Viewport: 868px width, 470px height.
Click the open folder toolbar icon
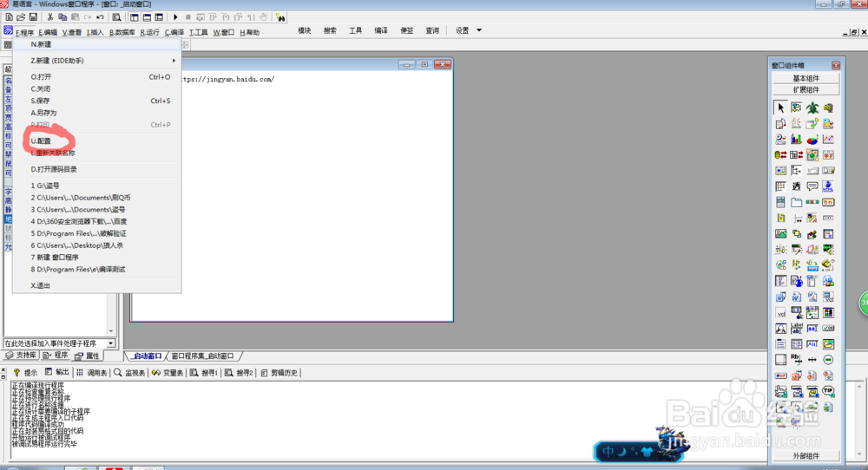21,17
